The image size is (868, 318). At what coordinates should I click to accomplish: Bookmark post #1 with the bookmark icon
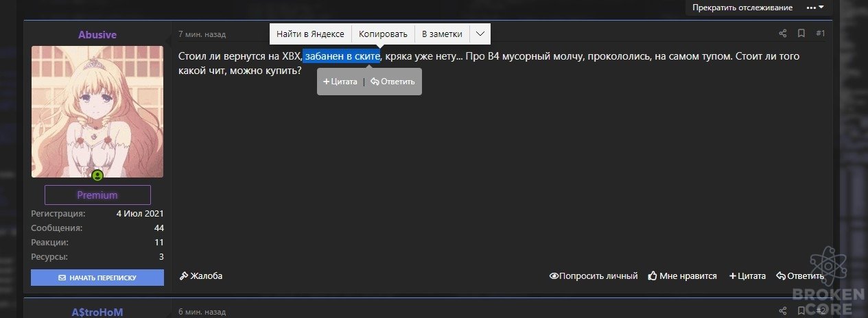pyautogui.click(x=801, y=33)
